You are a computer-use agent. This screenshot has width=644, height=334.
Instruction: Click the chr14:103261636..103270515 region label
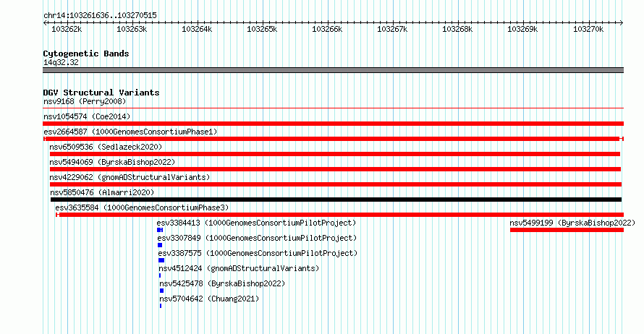[100, 15]
